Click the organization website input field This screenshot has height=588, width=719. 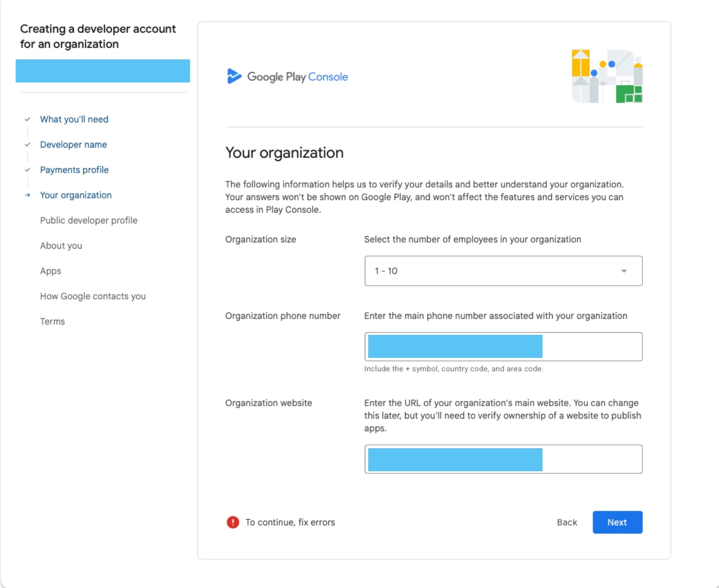coord(503,459)
